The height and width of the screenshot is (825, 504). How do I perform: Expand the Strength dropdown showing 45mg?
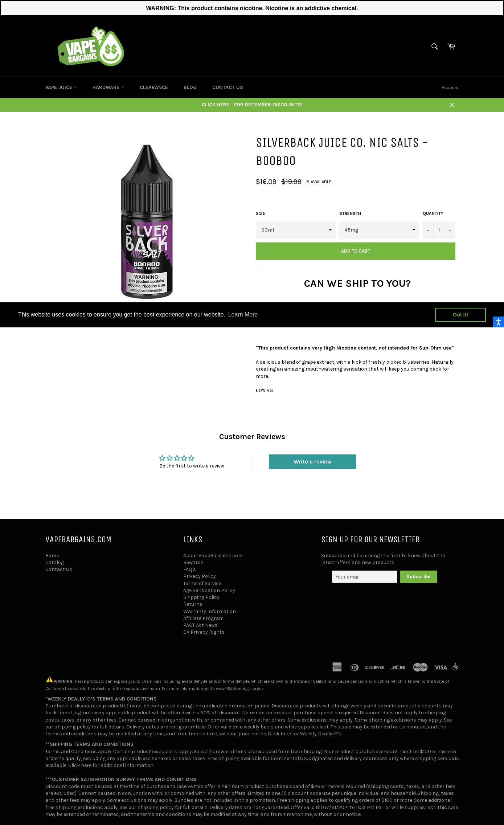coord(379,230)
